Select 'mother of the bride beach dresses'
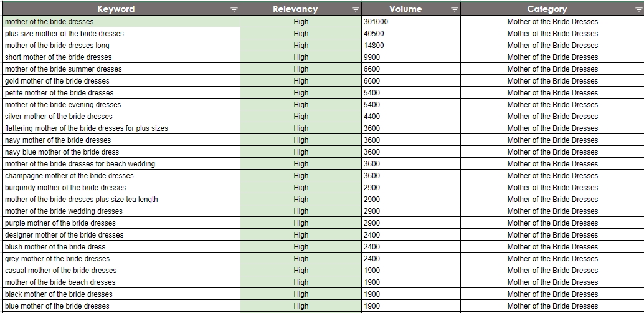 pyautogui.click(x=121, y=282)
